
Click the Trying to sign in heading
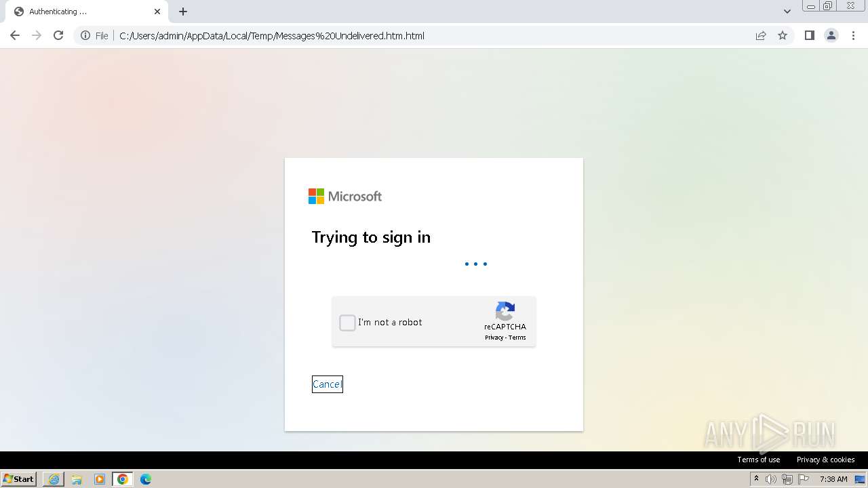pyautogui.click(x=371, y=237)
